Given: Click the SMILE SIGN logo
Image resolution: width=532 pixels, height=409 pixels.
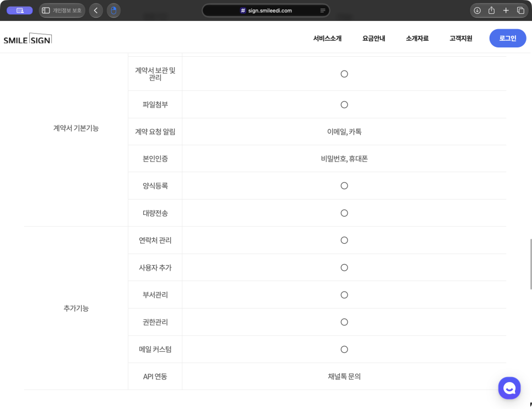Looking at the screenshot, I should 28,39.
